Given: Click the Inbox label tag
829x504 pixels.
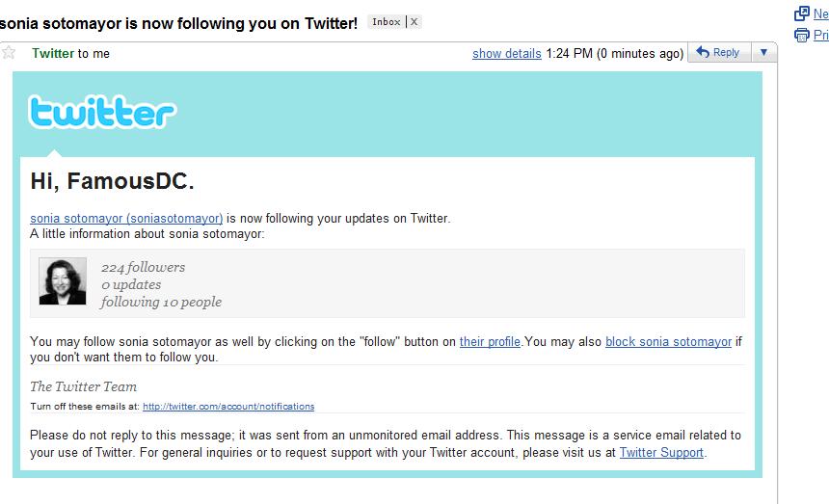Looking at the screenshot, I should click(386, 22).
